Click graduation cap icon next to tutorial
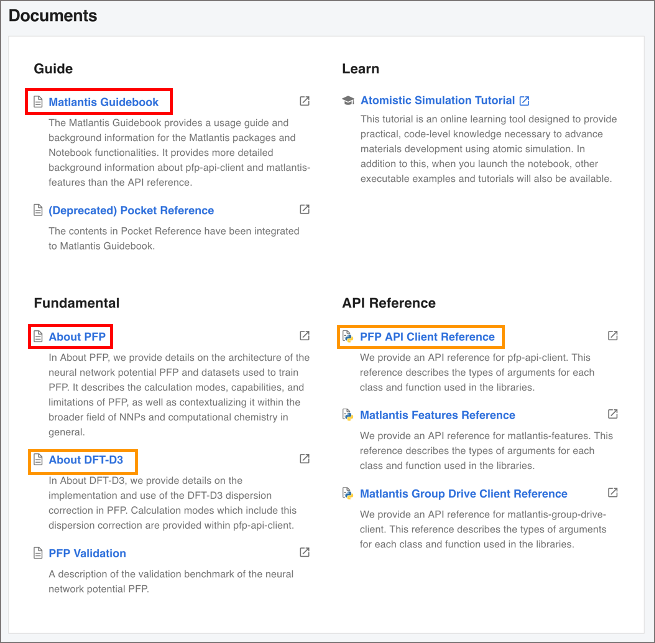Screen dimensions: 655x643 pyautogui.click(x=348, y=101)
